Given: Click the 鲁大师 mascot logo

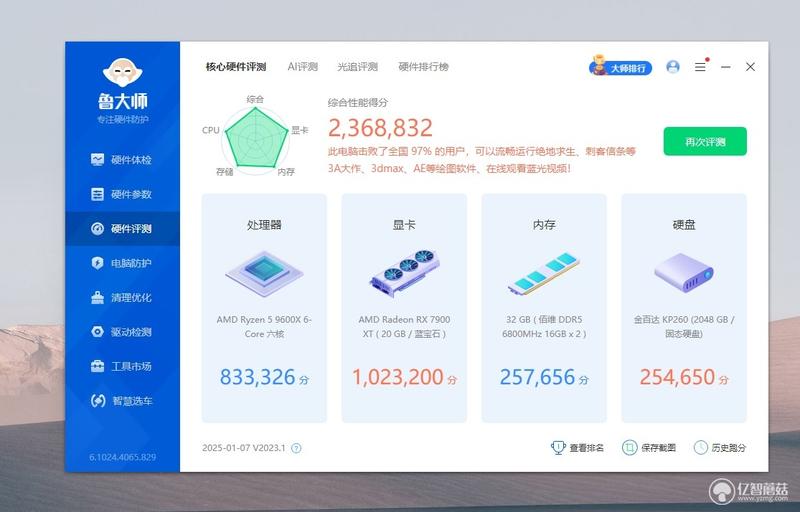Looking at the screenshot, I should tap(122, 73).
